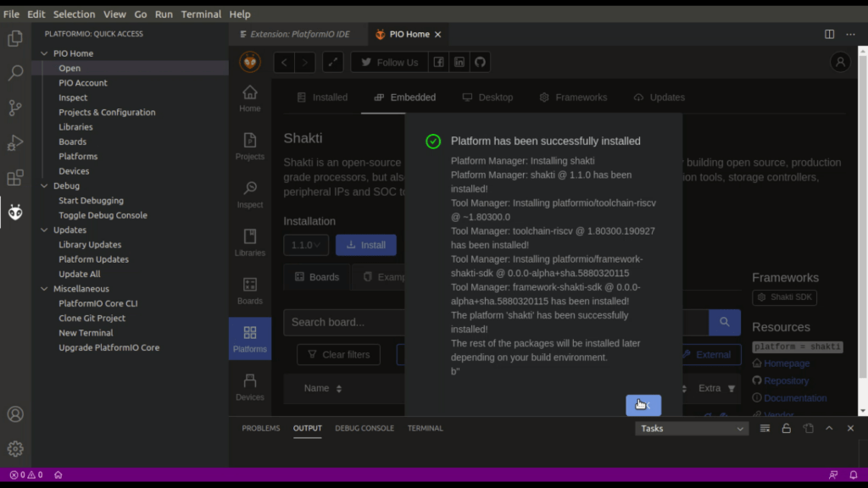Close the PIO Home editor tab
Screen dimensions: 868x488
tap(438, 34)
